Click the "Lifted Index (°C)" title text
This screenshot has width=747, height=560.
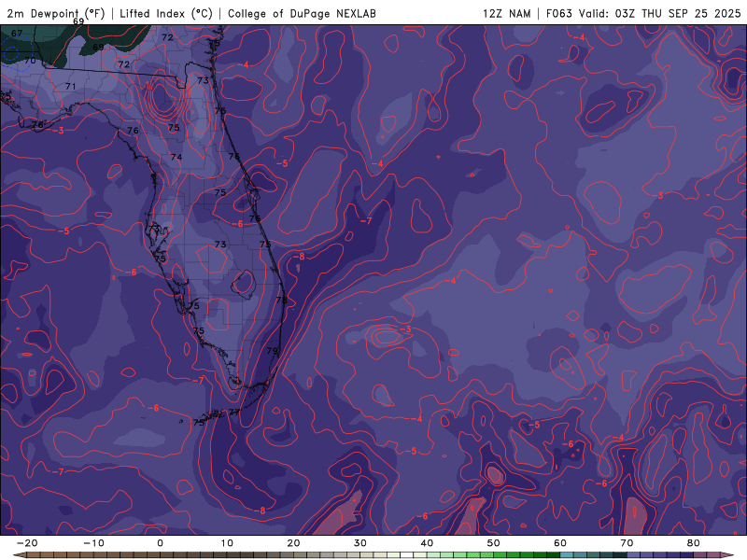pyautogui.click(x=166, y=13)
